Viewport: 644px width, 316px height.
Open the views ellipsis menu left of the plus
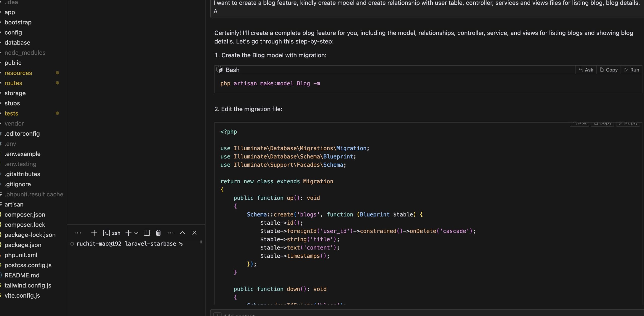pyautogui.click(x=78, y=233)
